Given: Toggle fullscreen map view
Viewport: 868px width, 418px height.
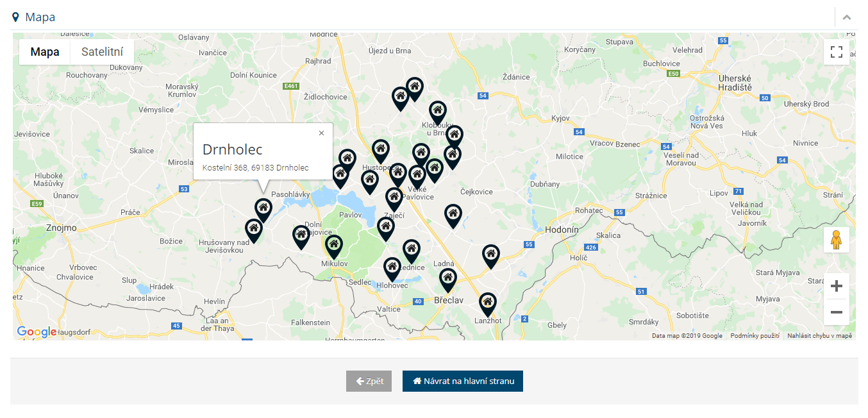Looking at the screenshot, I should (836, 52).
